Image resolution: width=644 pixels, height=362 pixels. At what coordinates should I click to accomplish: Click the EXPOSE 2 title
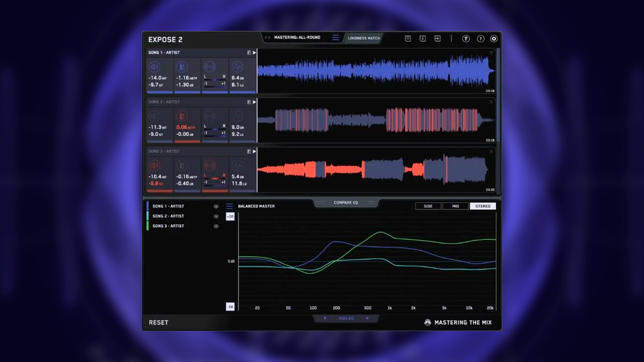pos(165,40)
